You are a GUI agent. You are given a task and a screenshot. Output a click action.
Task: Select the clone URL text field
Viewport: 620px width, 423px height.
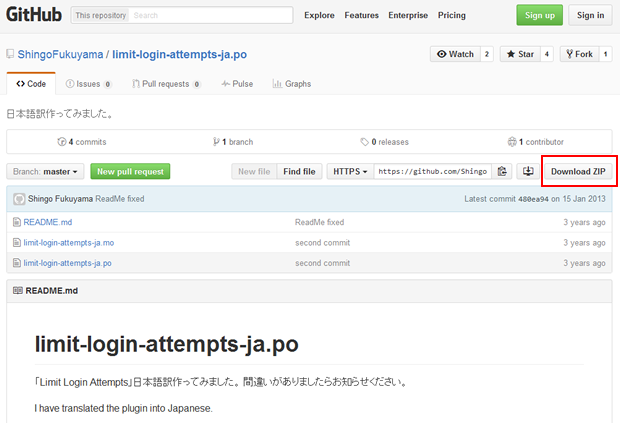(433, 171)
